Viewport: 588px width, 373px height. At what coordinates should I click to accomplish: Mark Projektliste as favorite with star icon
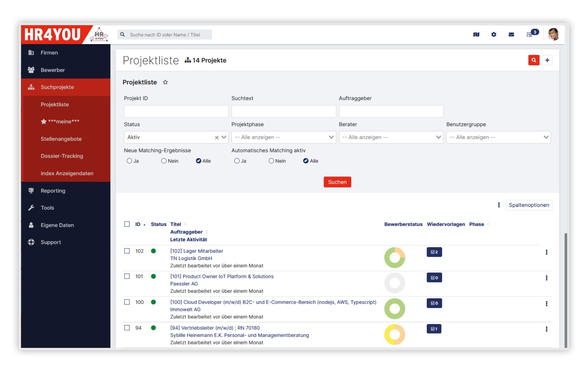(165, 82)
